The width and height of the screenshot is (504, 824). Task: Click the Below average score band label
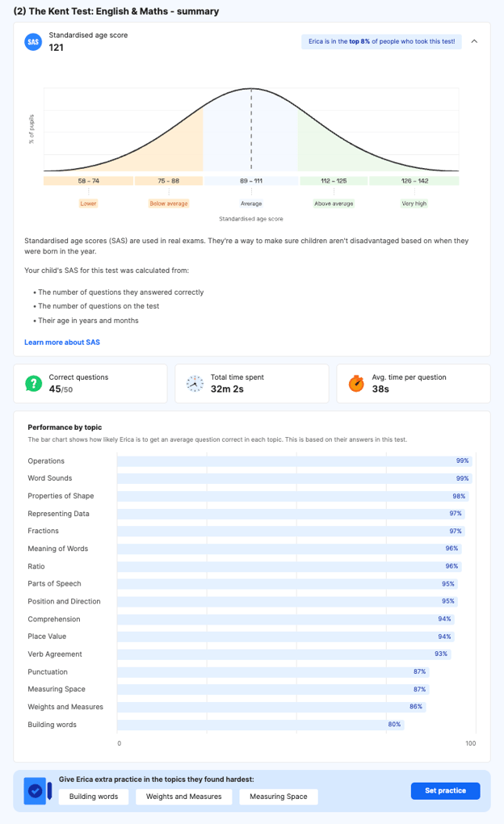[x=169, y=204]
